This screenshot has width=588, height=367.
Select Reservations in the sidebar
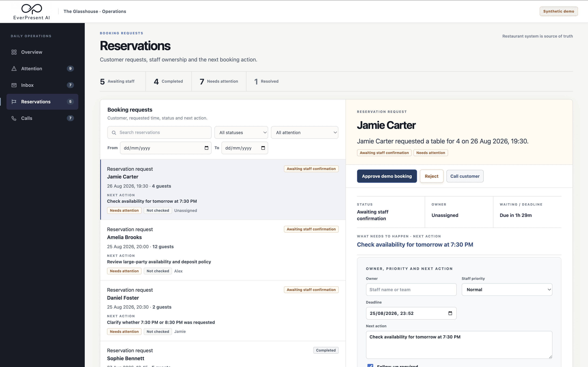[42, 102]
